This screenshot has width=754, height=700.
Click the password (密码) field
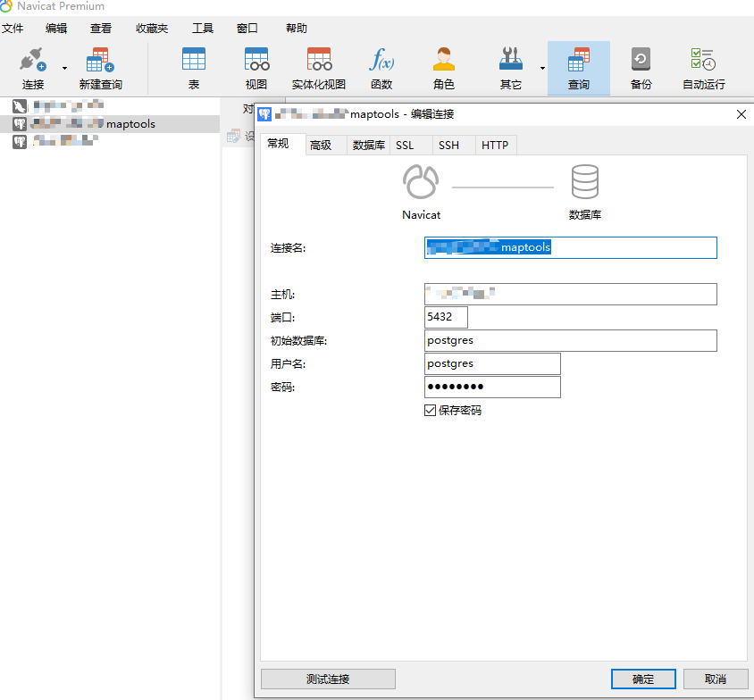(492, 387)
